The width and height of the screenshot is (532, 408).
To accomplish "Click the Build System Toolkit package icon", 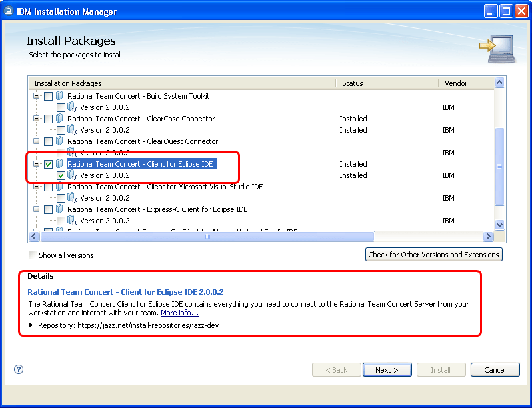I will [60, 95].
